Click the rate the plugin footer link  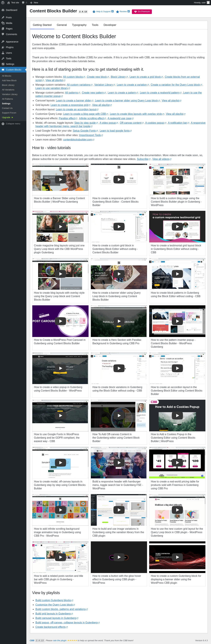[60, 641]
